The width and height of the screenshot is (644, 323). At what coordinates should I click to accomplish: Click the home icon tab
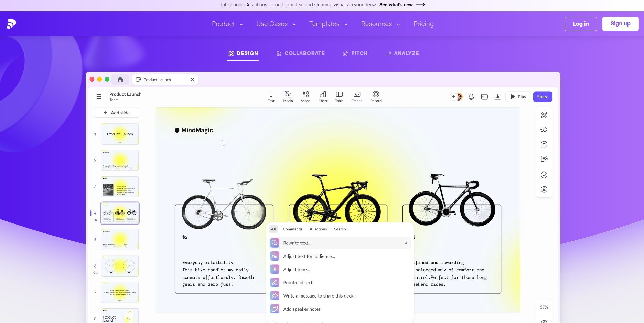click(120, 80)
